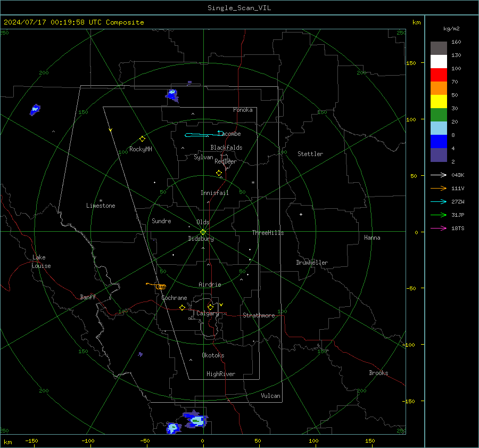This screenshot has width=479, height=448.
Task: Click the yellow diamond marker above Calgary
Action: pos(210,307)
